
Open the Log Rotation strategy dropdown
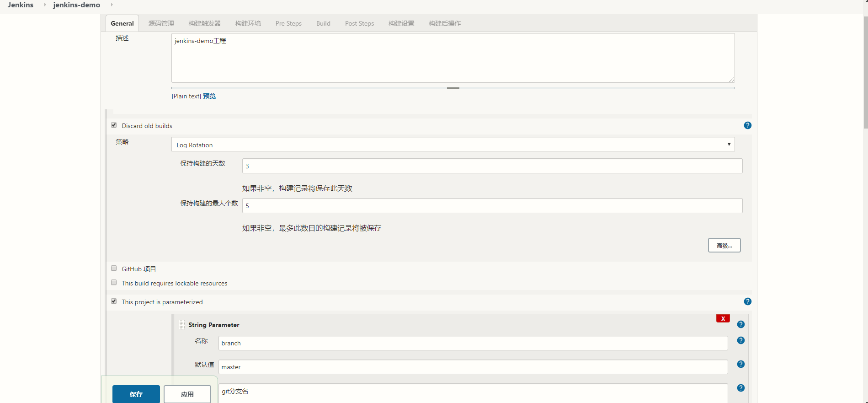point(453,145)
